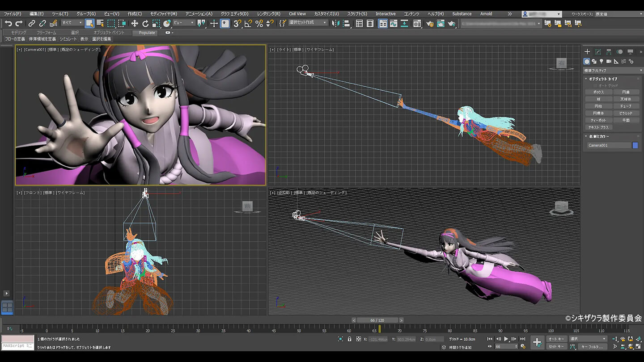Toggle the Spinner Snap button
Viewport: 644px width, 362px height.
[270, 23]
